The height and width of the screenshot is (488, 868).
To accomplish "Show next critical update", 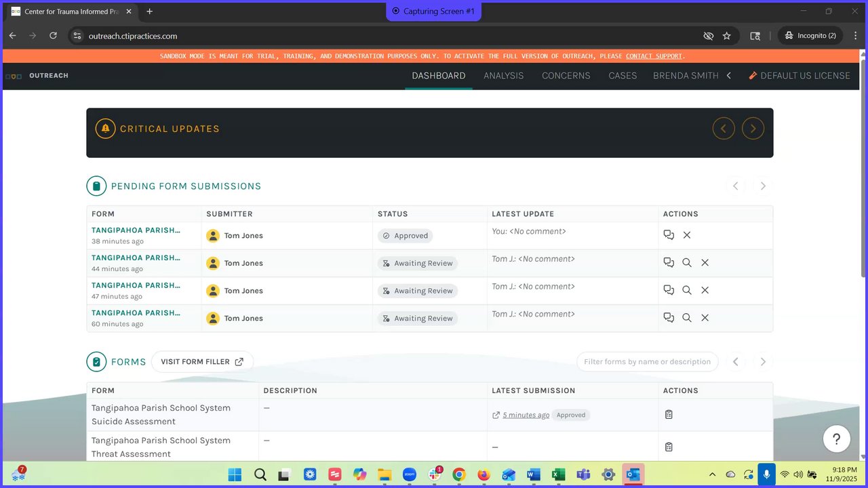I will tap(753, 129).
